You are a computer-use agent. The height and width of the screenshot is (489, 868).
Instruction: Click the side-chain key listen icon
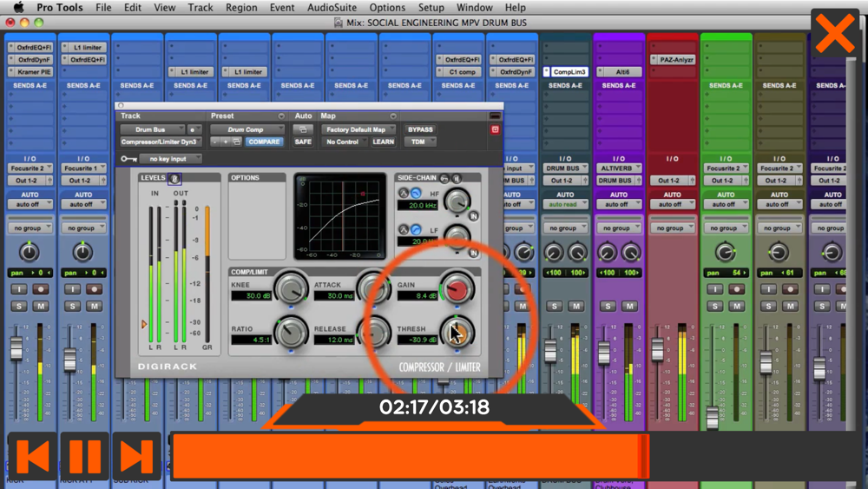click(x=444, y=178)
